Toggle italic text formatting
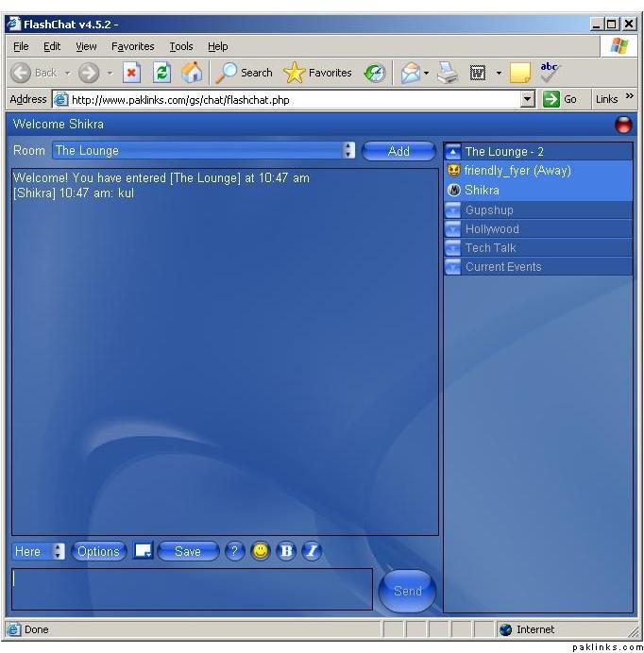This screenshot has width=644, height=653. (312, 551)
